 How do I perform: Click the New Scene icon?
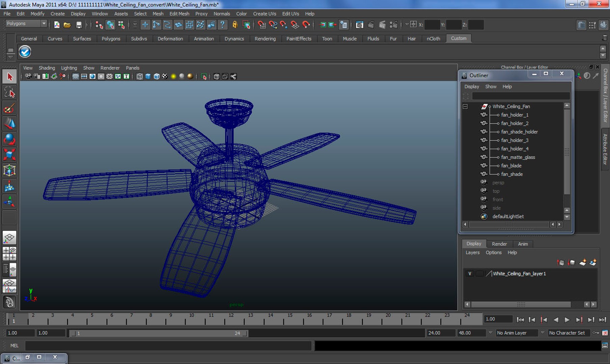(x=57, y=25)
